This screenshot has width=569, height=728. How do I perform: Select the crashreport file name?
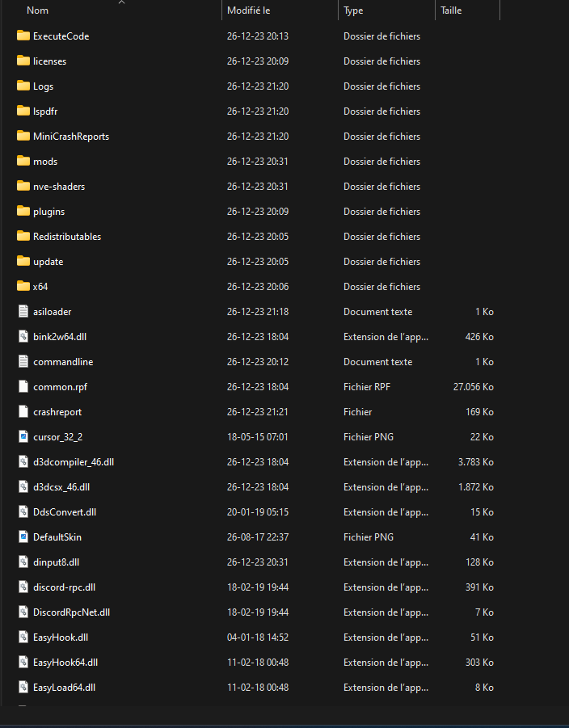57,412
